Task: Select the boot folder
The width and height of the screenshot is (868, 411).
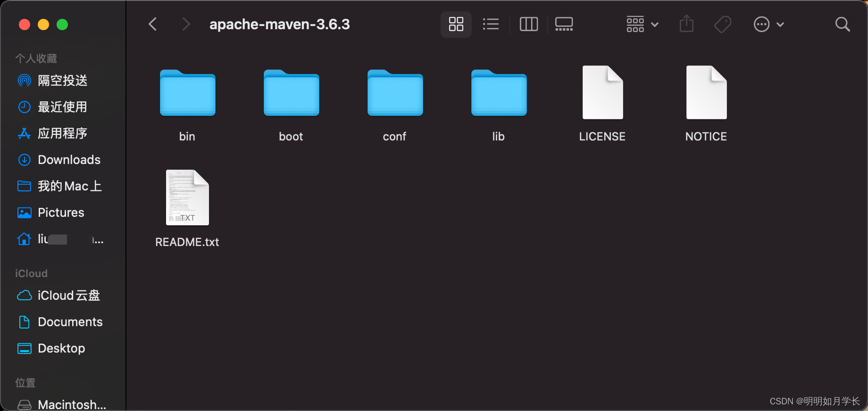Action: 292,93
